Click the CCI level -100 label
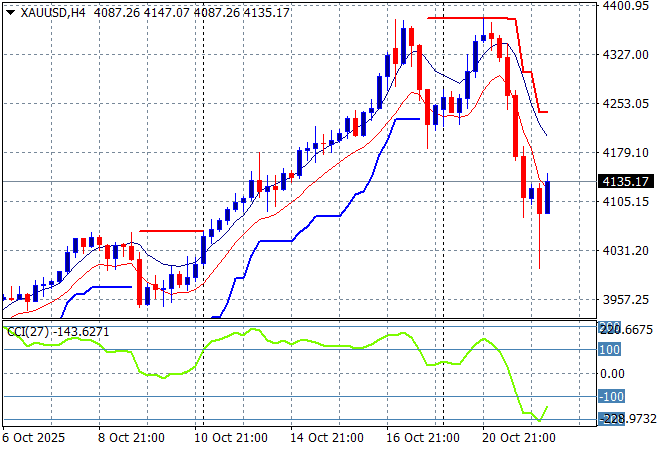This screenshot has height=450, width=660. point(612,396)
